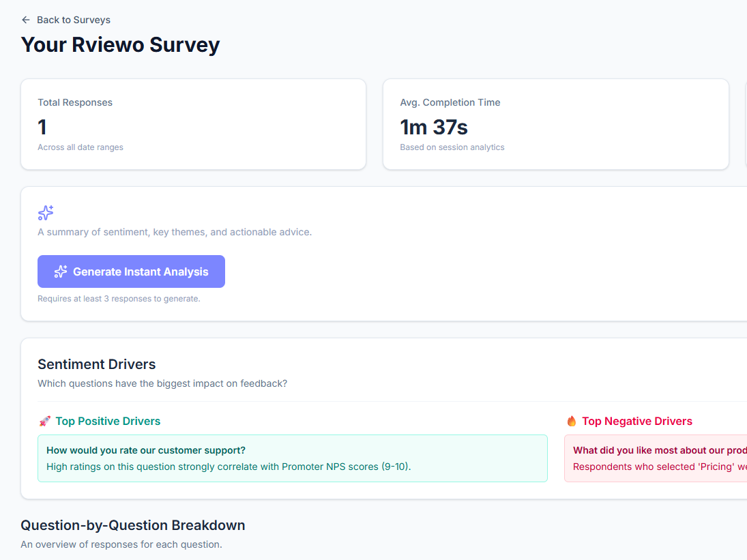The width and height of the screenshot is (747, 560).
Task: Click the sparkle icon above the summary description
Action: [x=46, y=213]
